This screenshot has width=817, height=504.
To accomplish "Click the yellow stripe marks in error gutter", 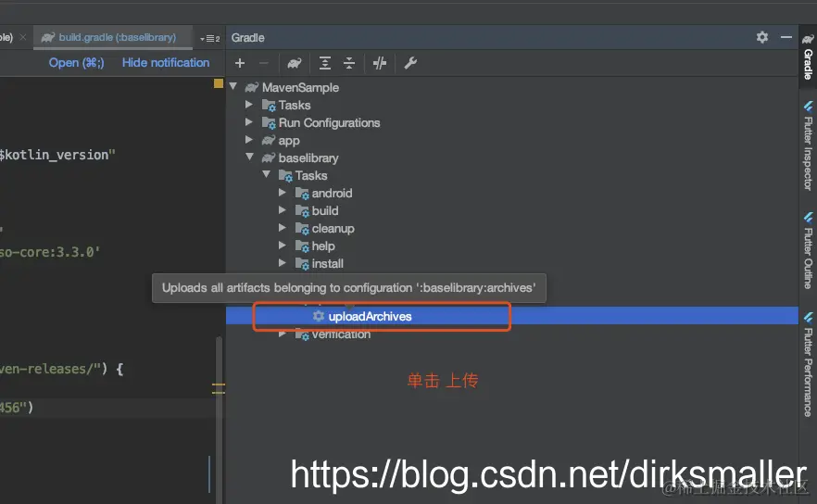I will 219,388.
